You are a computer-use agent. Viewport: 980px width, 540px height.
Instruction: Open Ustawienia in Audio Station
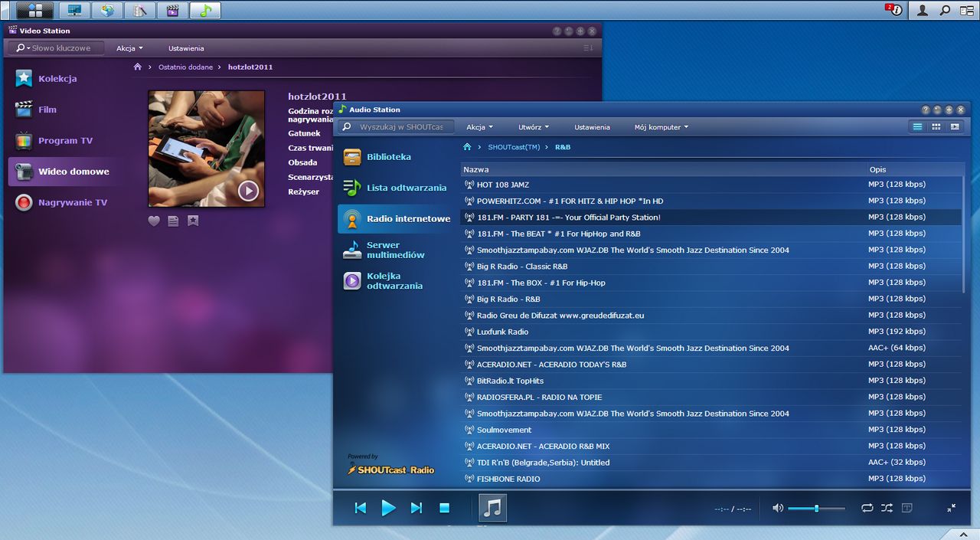pos(592,127)
